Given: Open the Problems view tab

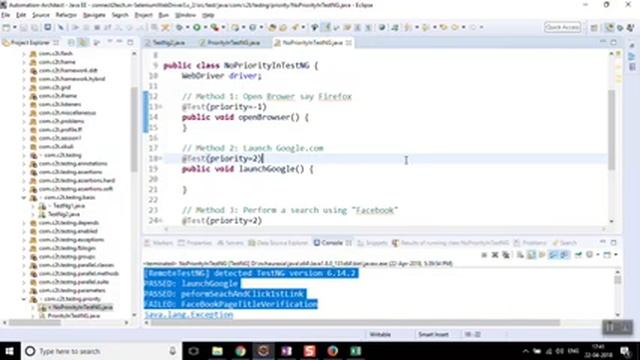Looking at the screenshot, I should click(530, 243).
